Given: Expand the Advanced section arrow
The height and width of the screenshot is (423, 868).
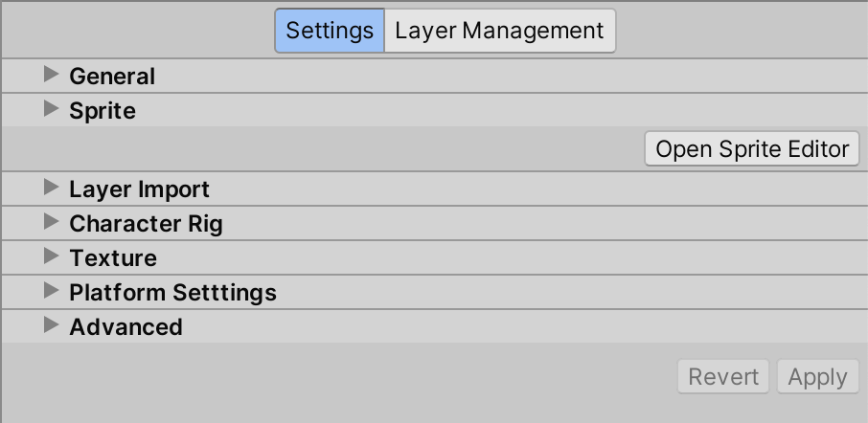Looking at the screenshot, I should (52, 325).
